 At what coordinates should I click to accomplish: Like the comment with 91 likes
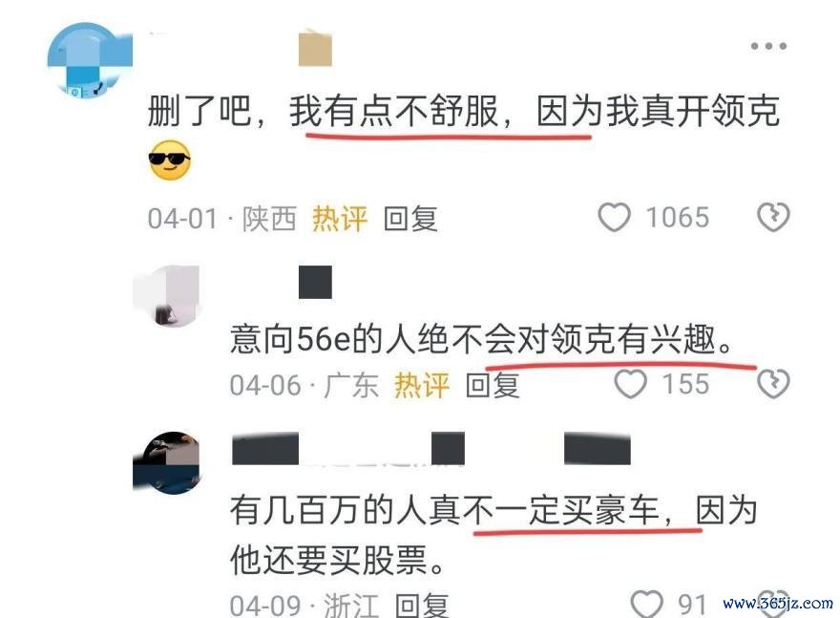coord(646,603)
